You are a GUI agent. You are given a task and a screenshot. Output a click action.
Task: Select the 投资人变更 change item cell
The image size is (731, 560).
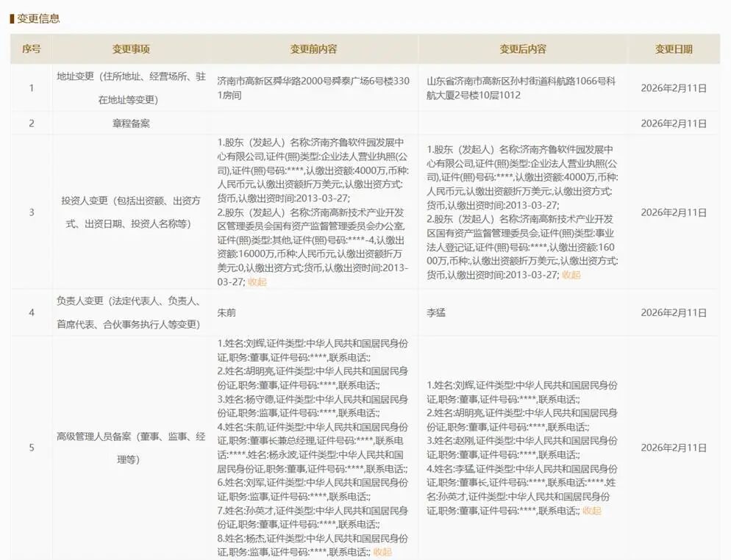click(131, 212)
